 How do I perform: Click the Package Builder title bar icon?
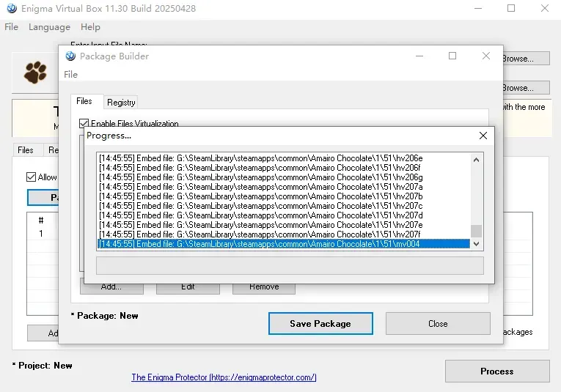pos(70,56)
